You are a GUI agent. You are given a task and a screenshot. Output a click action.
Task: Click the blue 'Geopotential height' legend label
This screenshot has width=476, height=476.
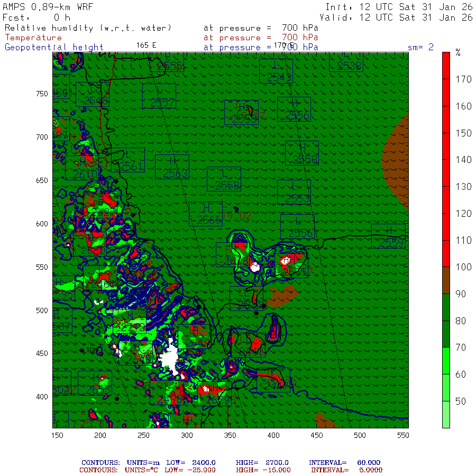(54, 48)
